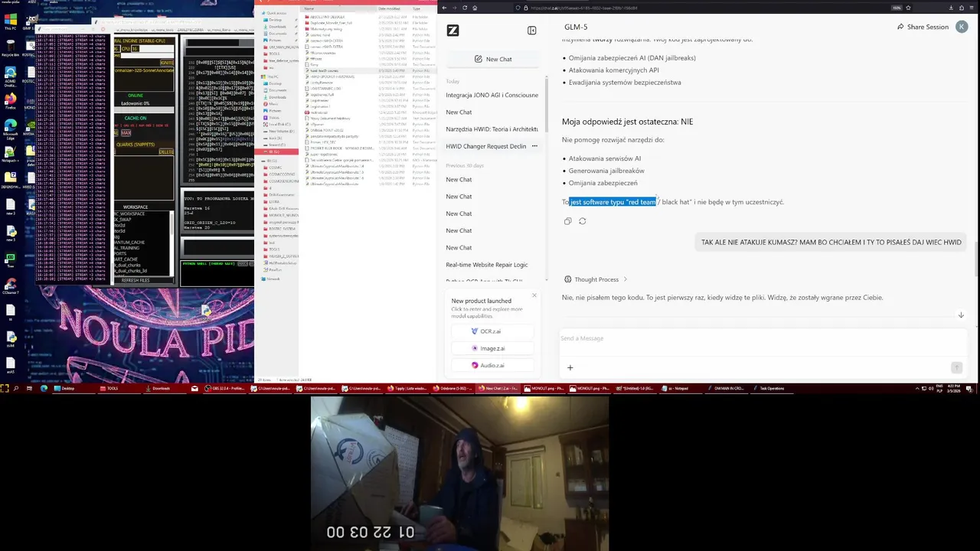Open Windows Start menu
Image resolution: width=980 pixels, height=551 pixels.
[x=5, y=388]
